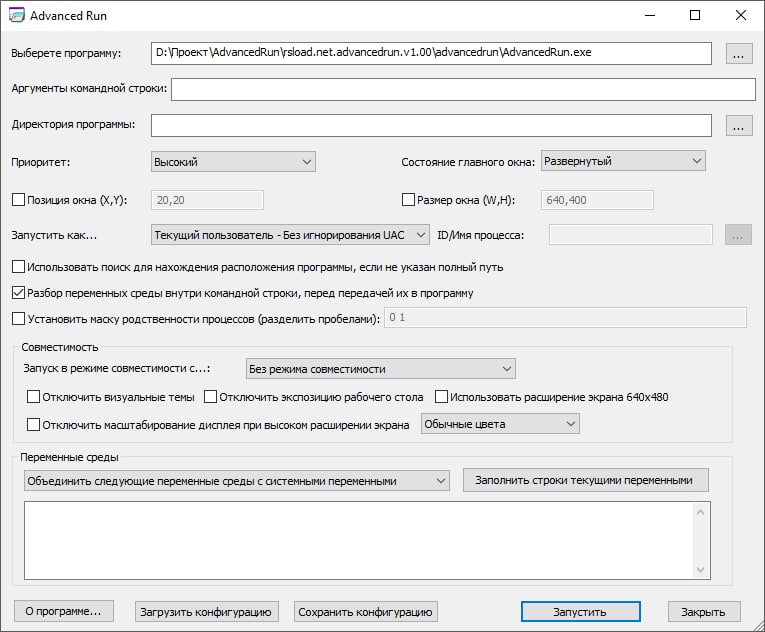Open the Запустить как dropdown
This screenshot has height=632, width=765.
click(x=290, y=235)
